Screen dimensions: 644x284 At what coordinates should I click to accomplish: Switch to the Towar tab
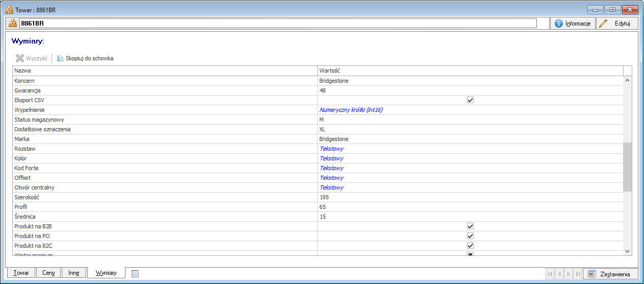click(x=21, y=273)
